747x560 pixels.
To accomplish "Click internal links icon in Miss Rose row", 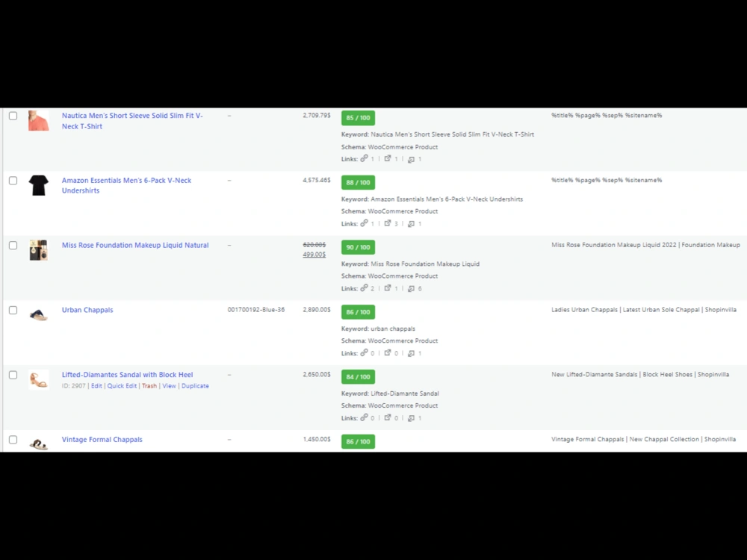I will click(x=364, y=288).
